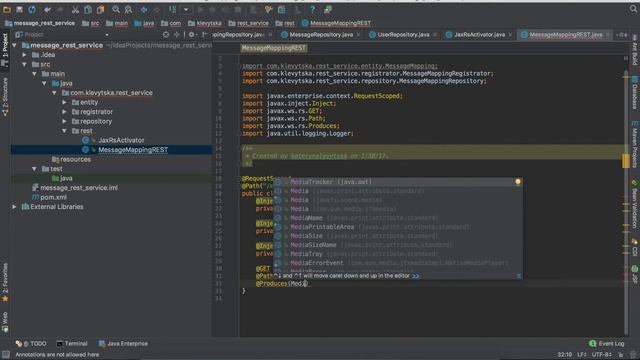Select the resources folder
The width and height of the screenshot is (640, 360).
[x=76, y=160]
